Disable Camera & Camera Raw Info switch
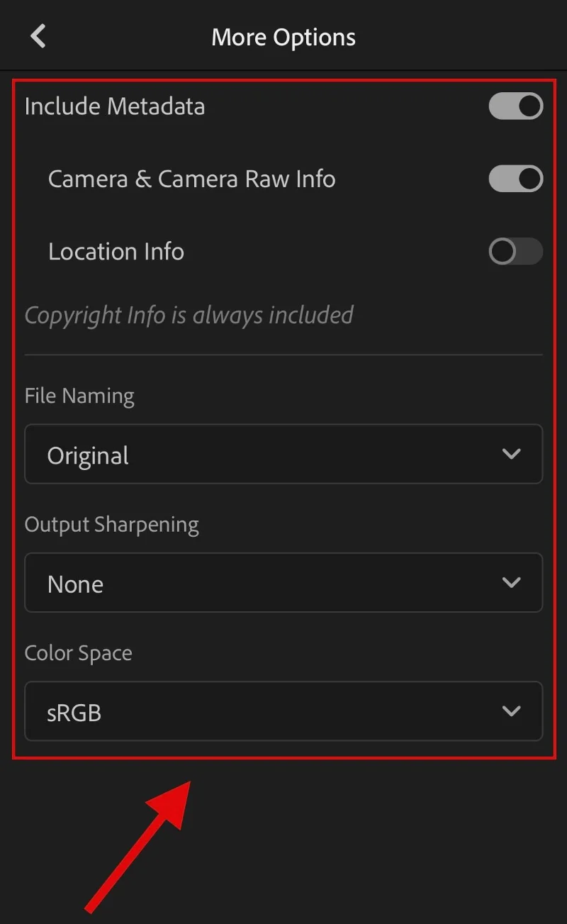567x924 pixels. point(516,179)
